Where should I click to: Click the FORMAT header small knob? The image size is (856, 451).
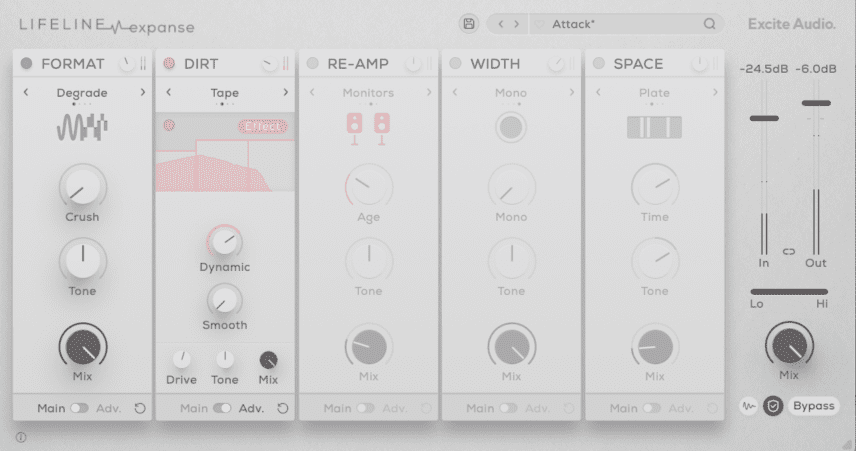[x=127, y=64]
